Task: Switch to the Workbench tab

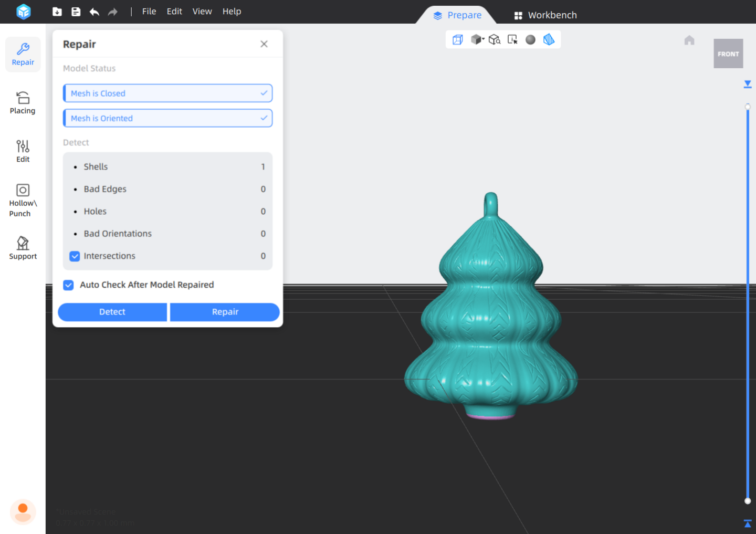Action: 545,15
